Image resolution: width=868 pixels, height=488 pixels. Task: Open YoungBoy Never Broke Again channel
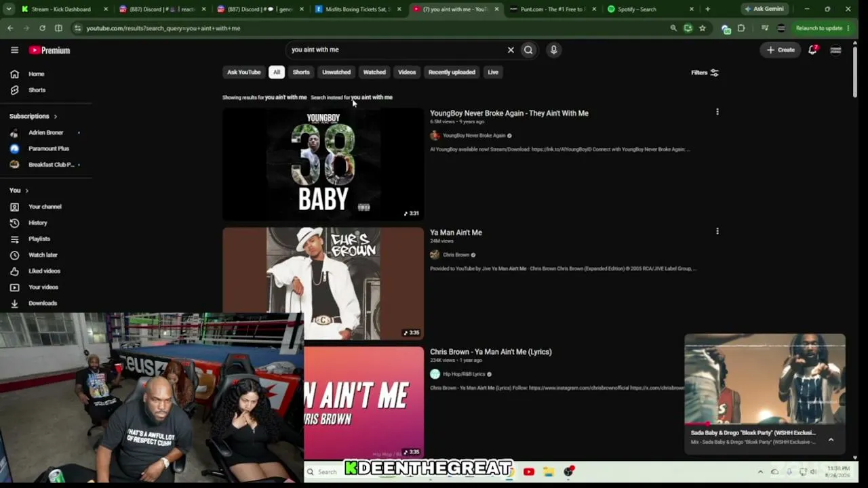pyautogui.click(x=474, y=136)
